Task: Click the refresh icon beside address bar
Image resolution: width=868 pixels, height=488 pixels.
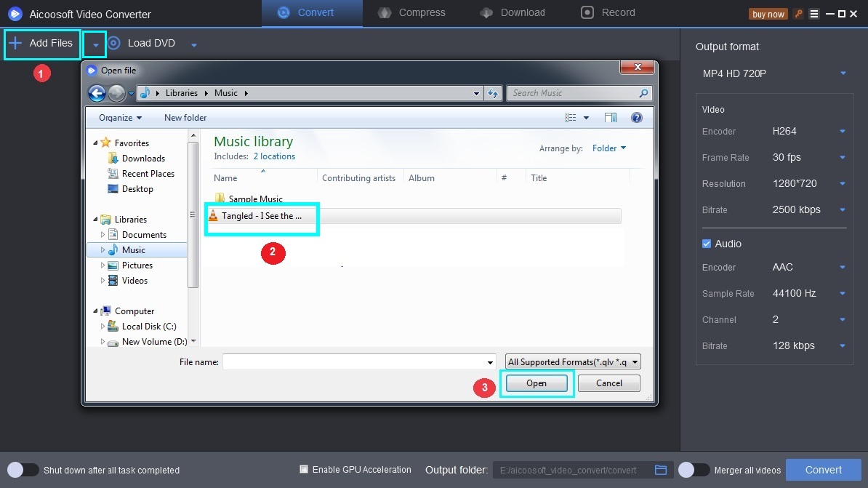Action: [x=493, y=93]
